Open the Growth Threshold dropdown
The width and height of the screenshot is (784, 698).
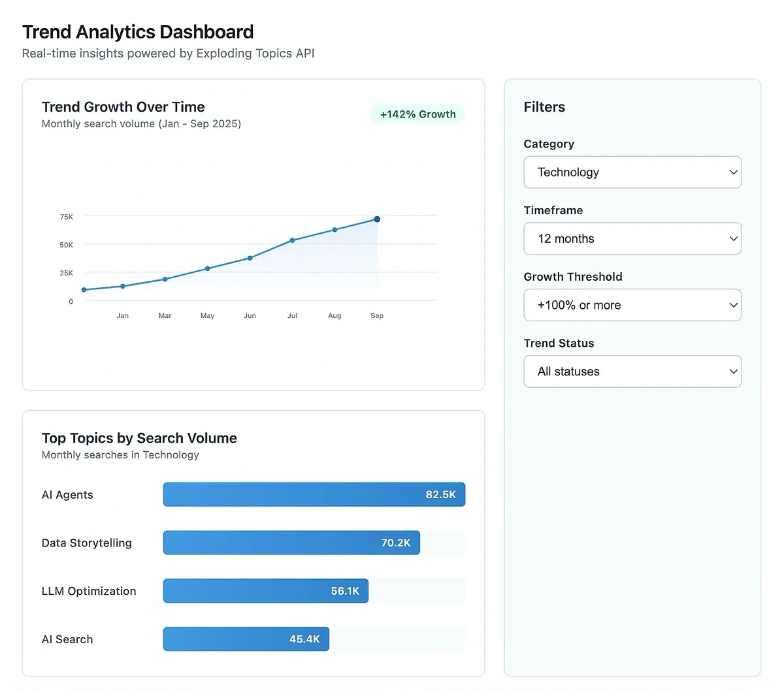632,305
